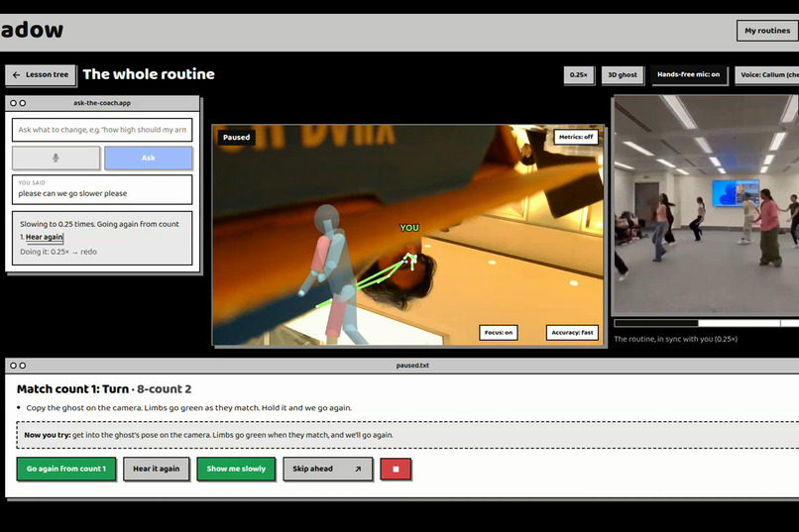Toggle Hands-free mic: on
Screen dimensions: 799x532
point(688,74)
